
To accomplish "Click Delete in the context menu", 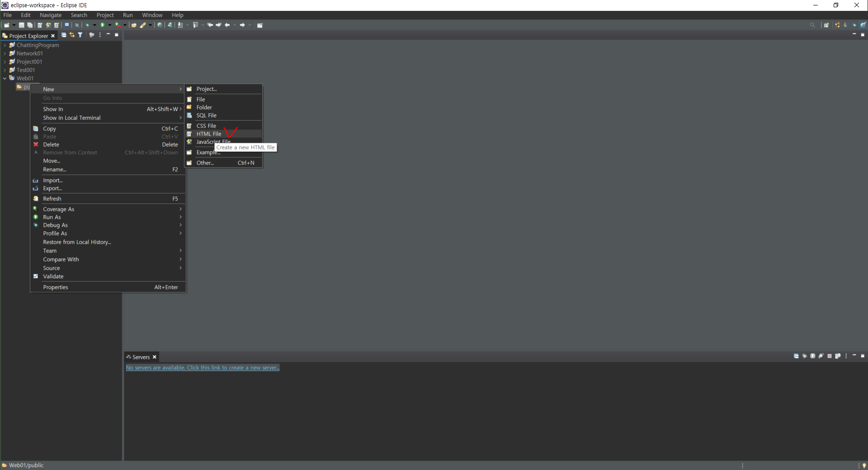I will tap(108, 145).
